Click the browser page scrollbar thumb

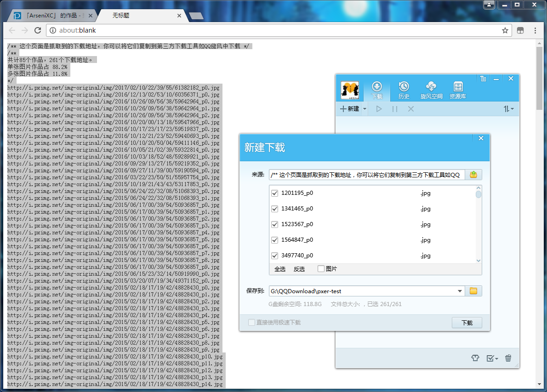(x=540, y=79)
